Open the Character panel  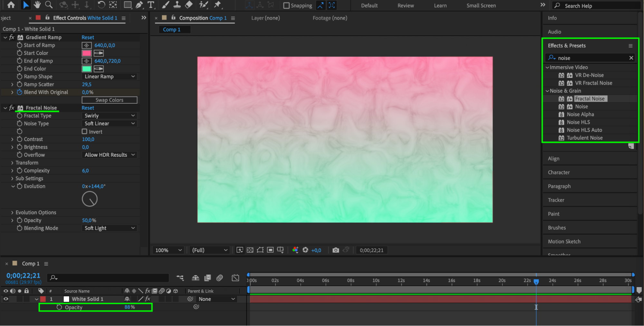click(x=559, y=172)
